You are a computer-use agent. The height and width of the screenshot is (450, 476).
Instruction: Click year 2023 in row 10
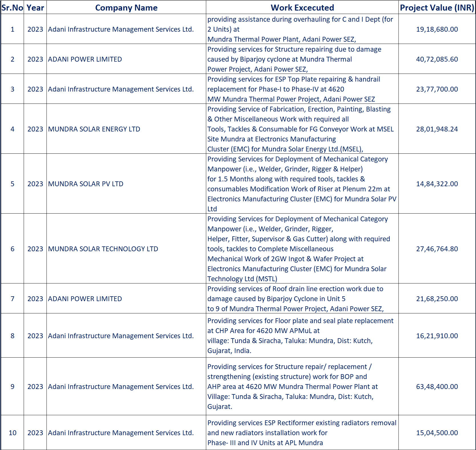35,433
